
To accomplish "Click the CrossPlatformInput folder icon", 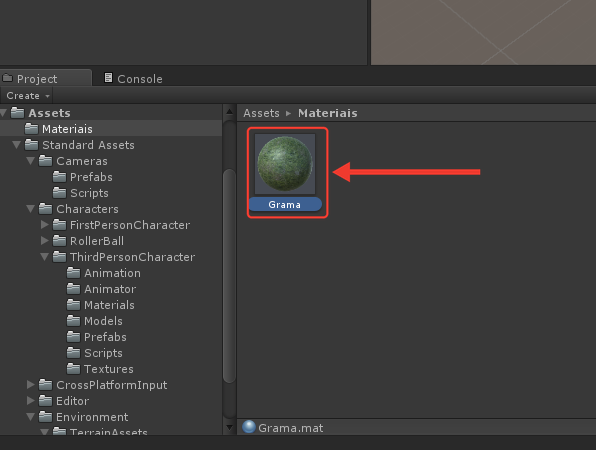I will coord(46,384).
